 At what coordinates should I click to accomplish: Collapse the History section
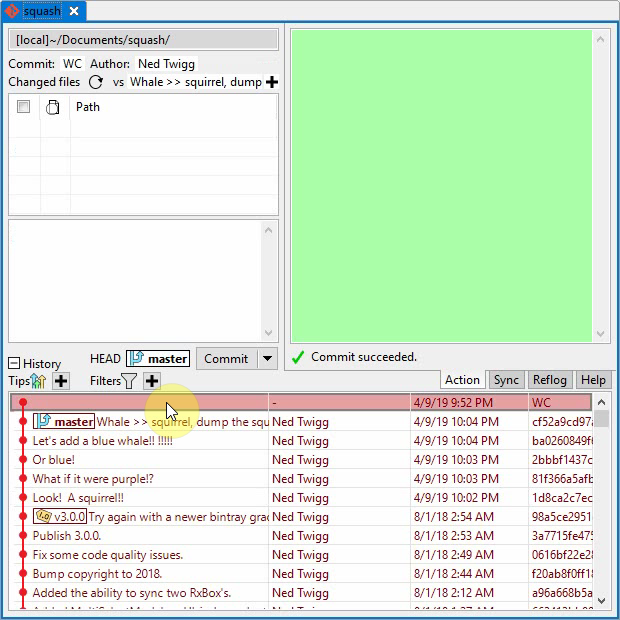[14, 364]
